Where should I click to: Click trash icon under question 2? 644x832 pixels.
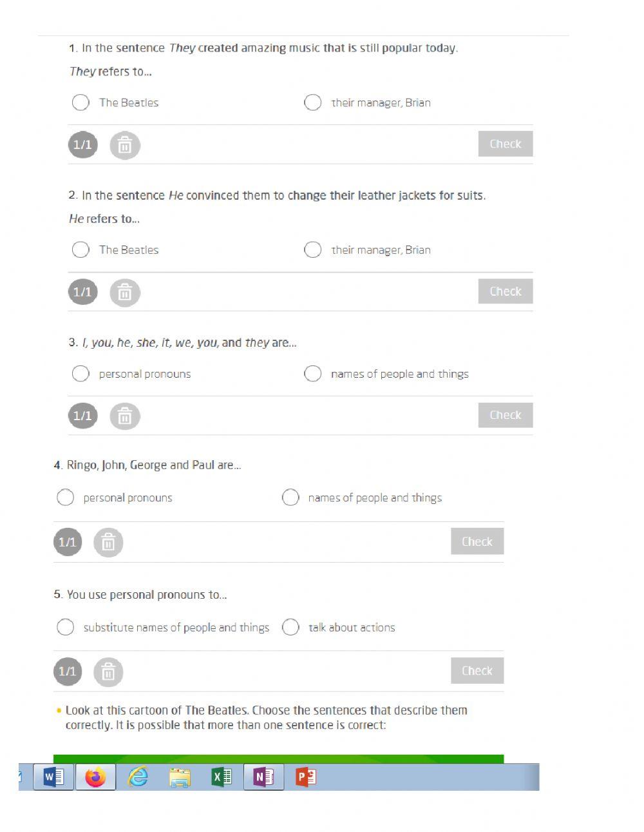pos(125,293)
